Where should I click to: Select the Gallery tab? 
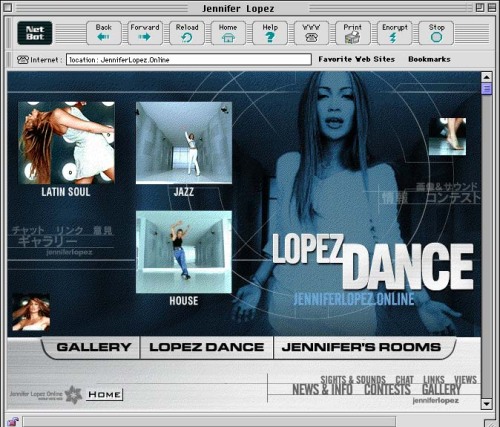[93, 347]
